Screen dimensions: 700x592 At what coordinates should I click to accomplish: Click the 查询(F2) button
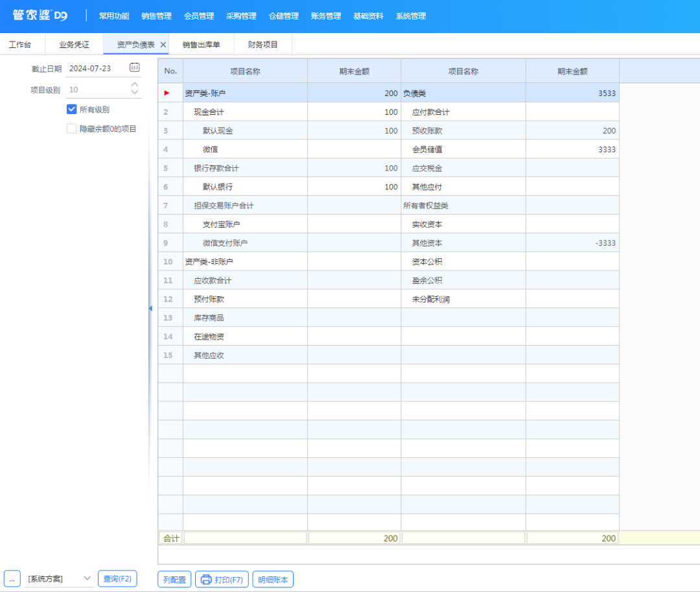[117, 578]
